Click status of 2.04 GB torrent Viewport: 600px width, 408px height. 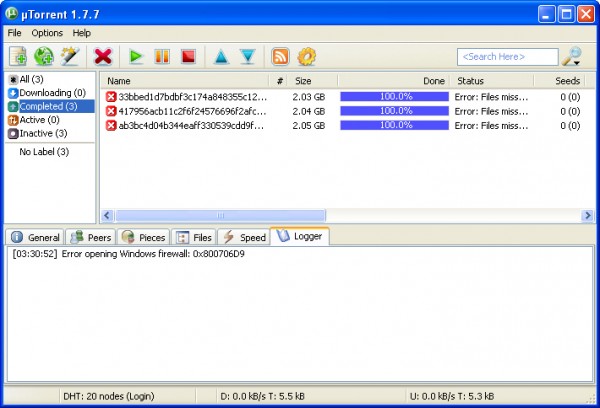tap(491, 111)
